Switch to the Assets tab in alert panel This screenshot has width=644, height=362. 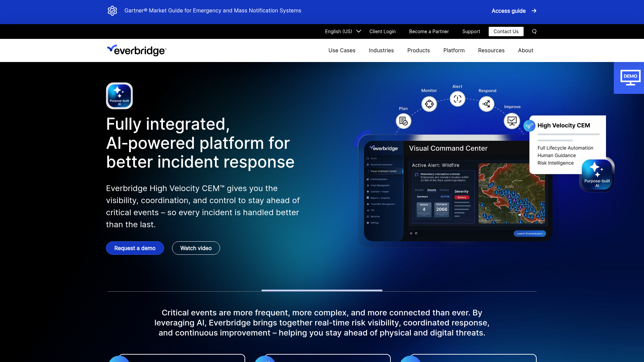click(x=432, y=190)
